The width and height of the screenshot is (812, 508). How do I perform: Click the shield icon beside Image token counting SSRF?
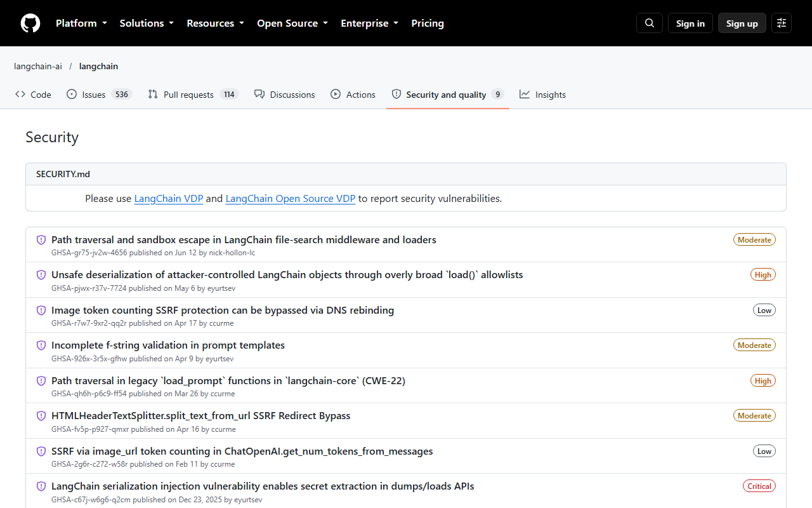[41, 311]
